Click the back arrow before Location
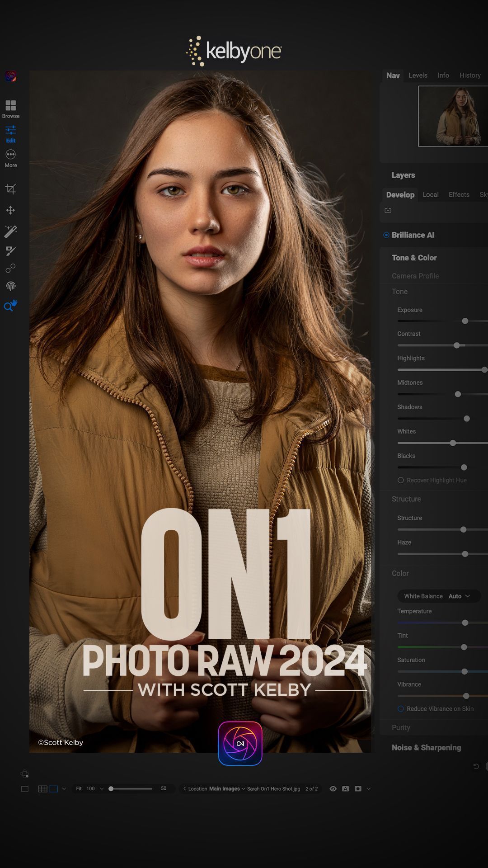The height and width of the screenshot is (868, 488). (x=184, y=789)
